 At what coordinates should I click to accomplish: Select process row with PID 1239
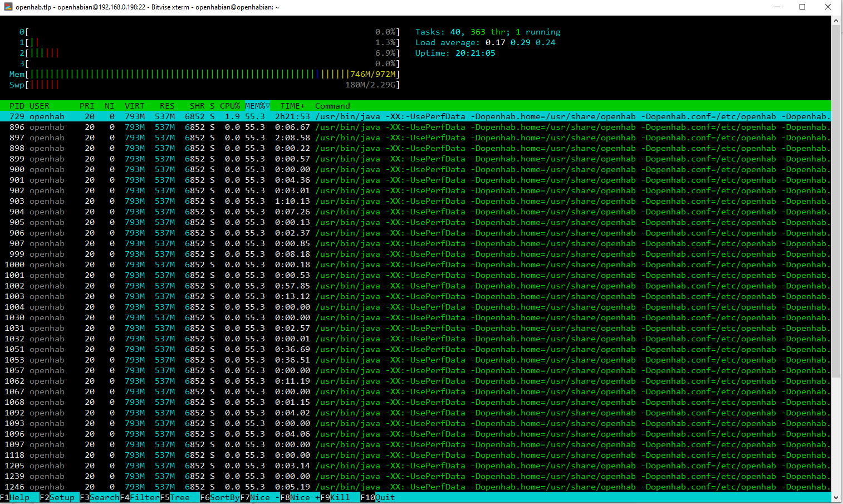click(x=415, y=476)
